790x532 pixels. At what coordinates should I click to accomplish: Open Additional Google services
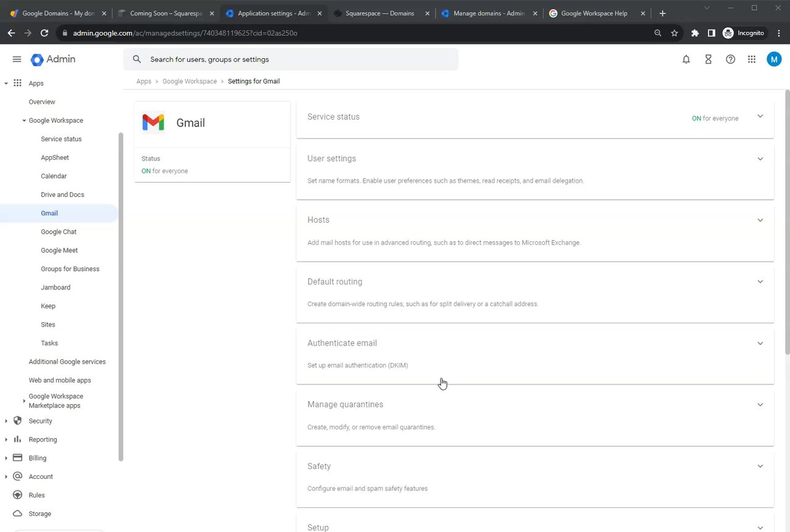[x=67, y=362]
